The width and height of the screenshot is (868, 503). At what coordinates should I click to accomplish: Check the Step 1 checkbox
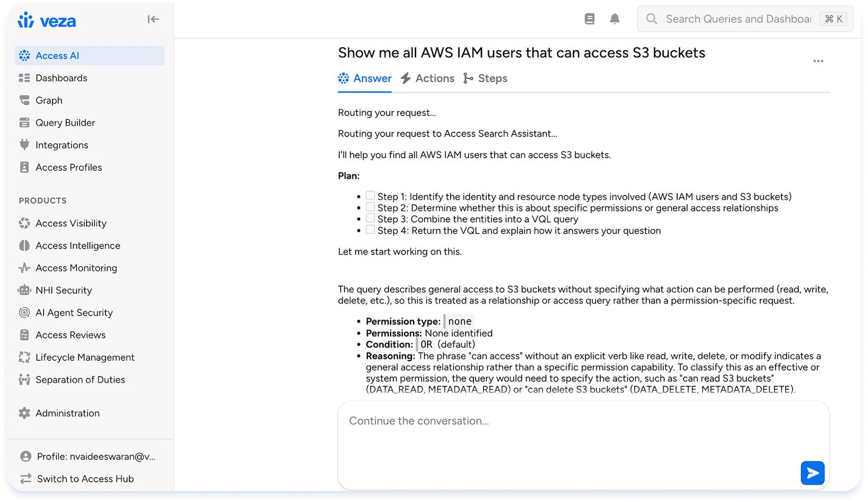click(x=370, y=196)
